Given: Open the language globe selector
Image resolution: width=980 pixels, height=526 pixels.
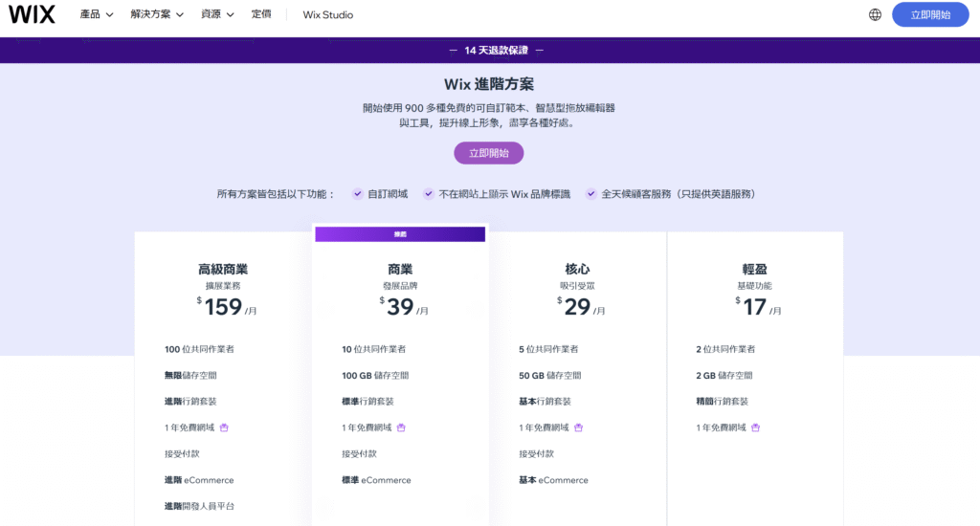Looking at the screenshot, I should [875, 14].
